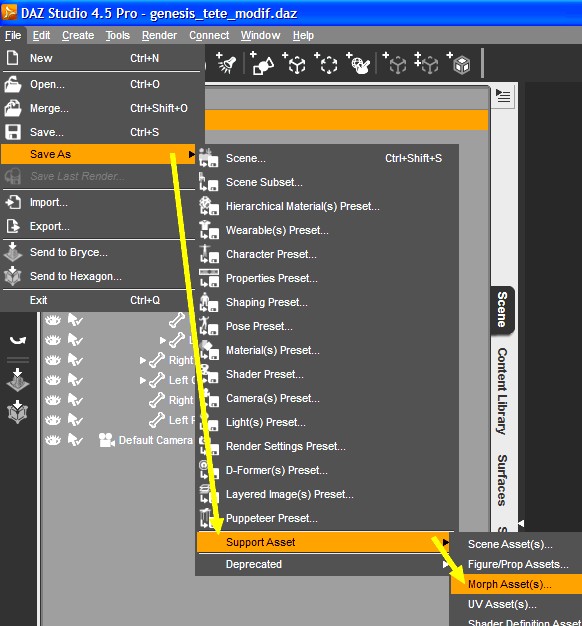582x626 pixels.
Task: Open Save As submenu arrow
Action: (192, 154)
